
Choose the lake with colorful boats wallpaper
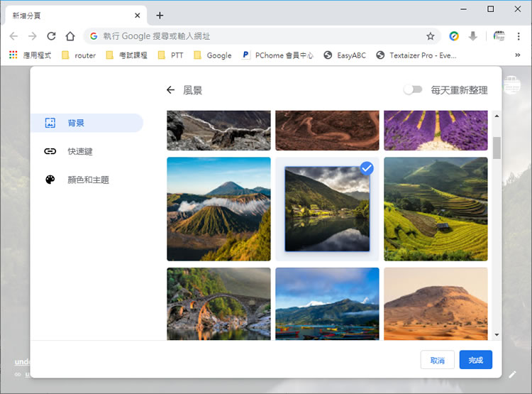coord(327,304)
